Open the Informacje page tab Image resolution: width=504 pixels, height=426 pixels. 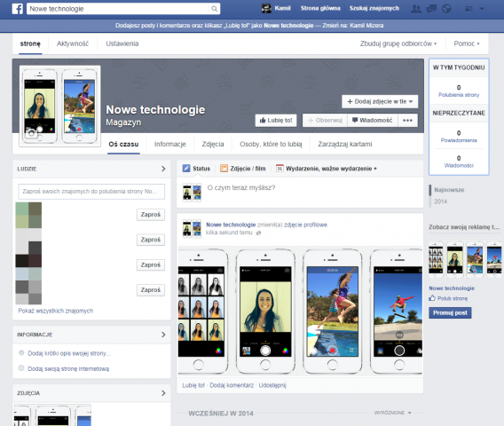pyautogui.click(x=170, y=144)
